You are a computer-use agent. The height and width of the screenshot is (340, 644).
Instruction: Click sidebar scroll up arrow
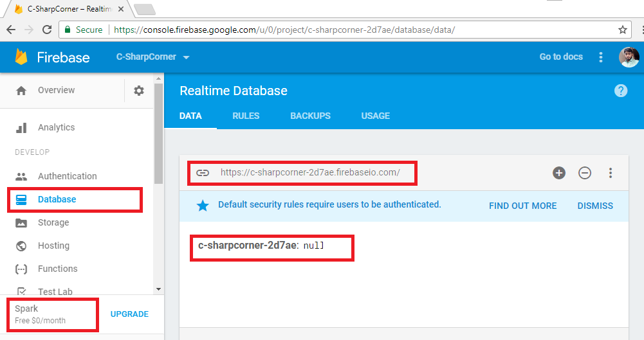point(158,78)
